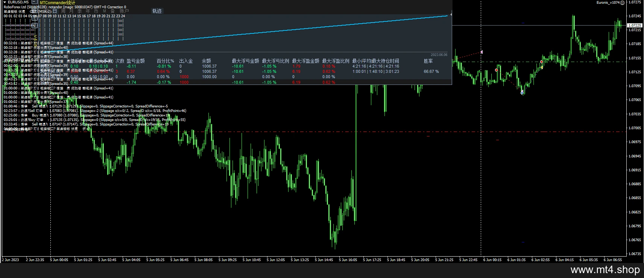Click the 1.07005 price scale label
Image resolution: width=644 pixels, height=278 pixels.
click(x=635, y=128)
